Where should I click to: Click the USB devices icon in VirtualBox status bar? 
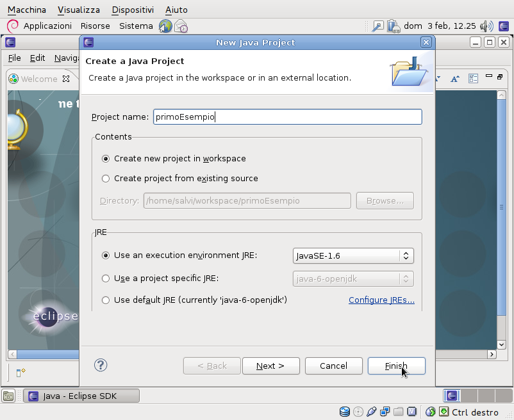click(372, 412)
